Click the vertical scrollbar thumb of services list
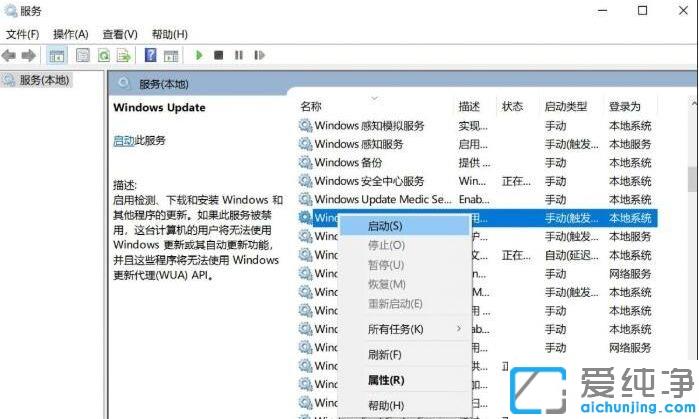This screenshot has height=419, width=699. (x=692, y=179)
